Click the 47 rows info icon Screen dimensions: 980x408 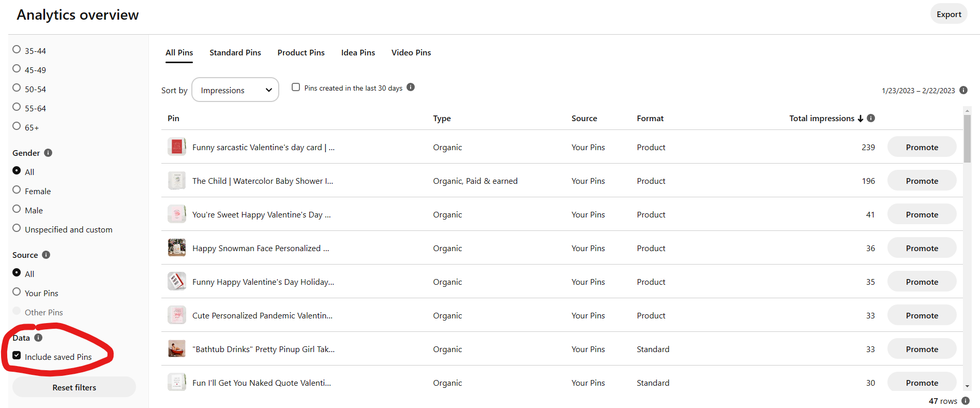click(x=966, y=401)
